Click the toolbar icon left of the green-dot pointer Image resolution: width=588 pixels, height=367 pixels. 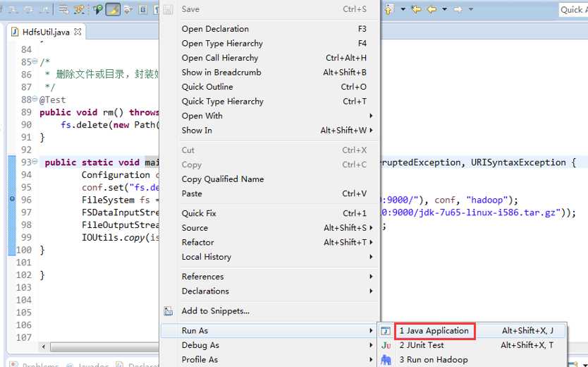(x=79, y=9)
